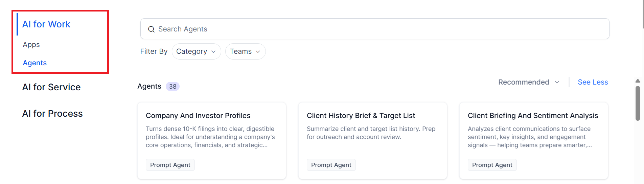
Task: Focus the Search Agents input field
Action: [x=375, y=29]
